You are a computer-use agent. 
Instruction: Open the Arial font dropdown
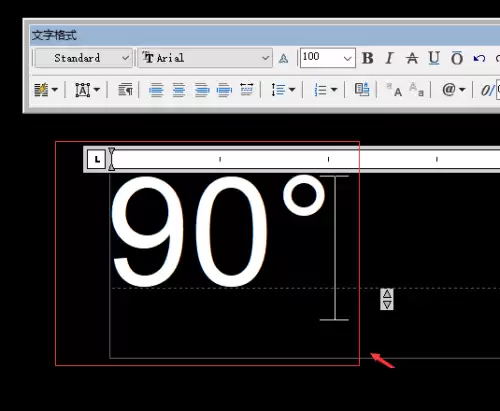[205, 58]
